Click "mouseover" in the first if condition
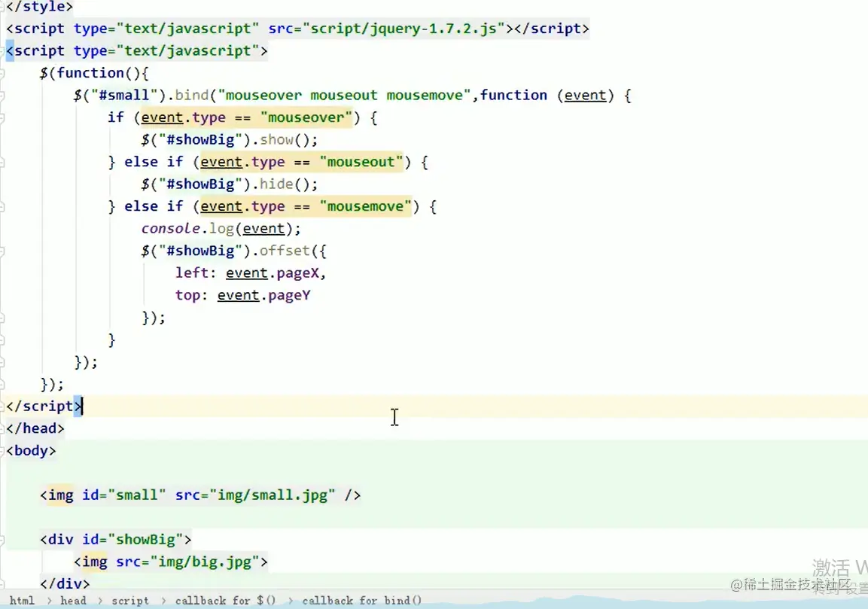Image resolution: width=868 pixels, height=609 pixels. click(x=306, y=117)
